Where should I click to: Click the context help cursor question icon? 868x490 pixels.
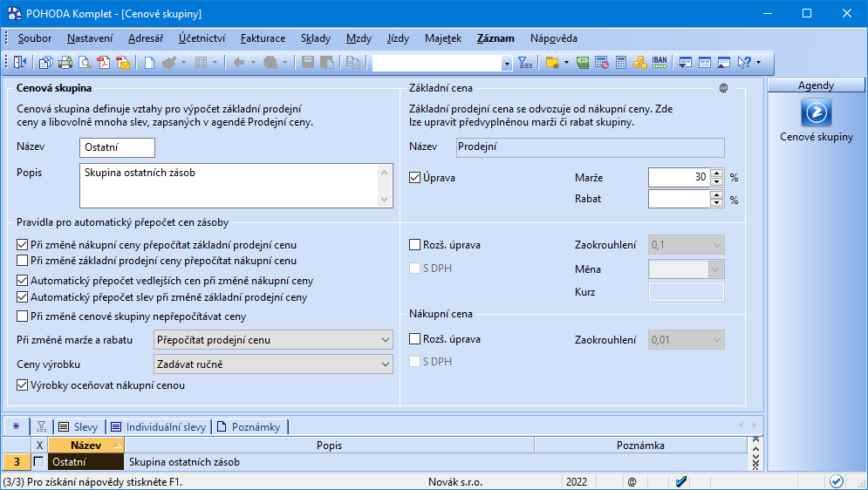(x=744, y=63)
